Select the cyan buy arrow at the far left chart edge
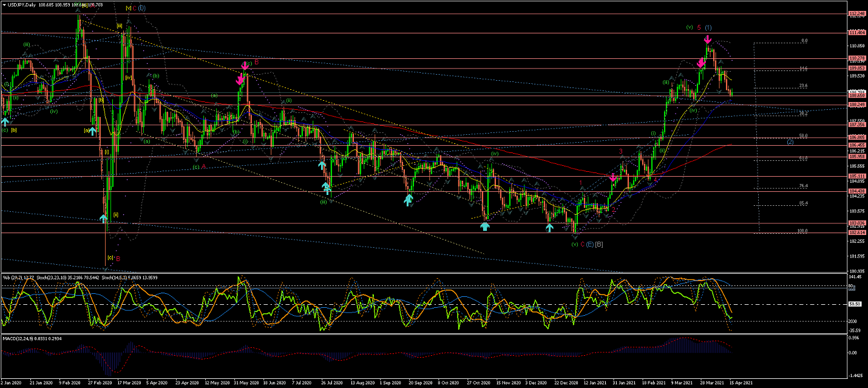Viewport: 868px width, 388px height. [5, 121]
